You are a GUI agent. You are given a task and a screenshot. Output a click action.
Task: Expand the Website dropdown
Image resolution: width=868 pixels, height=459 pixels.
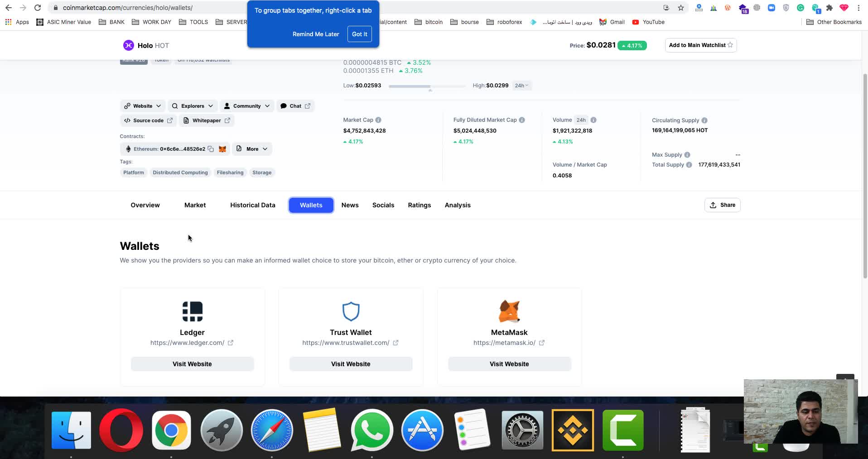click(143, 106)
